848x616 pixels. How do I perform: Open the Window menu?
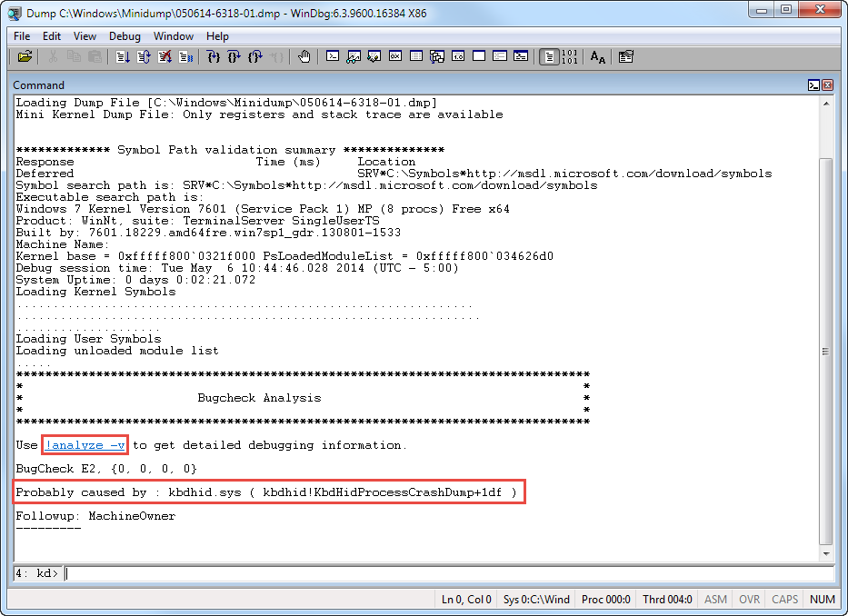173,36
